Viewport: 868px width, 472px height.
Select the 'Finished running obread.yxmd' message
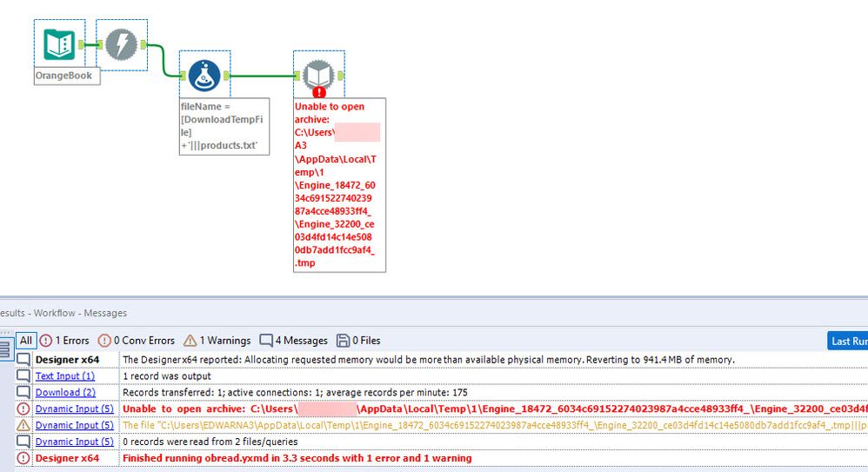tap(297, 458)
